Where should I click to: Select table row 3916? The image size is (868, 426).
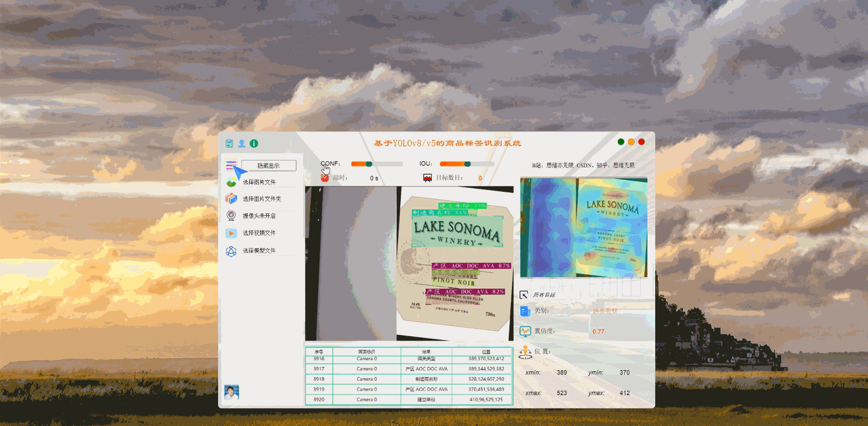[x=409, y=359]
